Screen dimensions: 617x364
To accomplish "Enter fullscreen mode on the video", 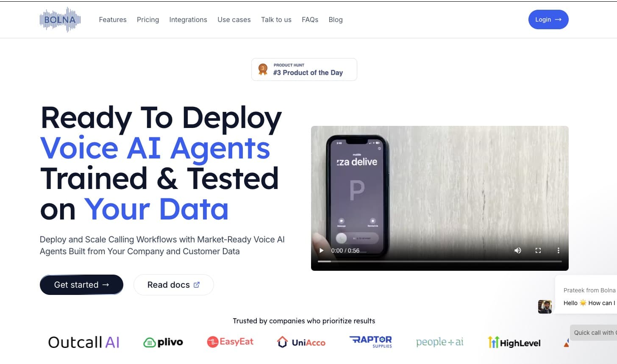I will pos(538,250).
